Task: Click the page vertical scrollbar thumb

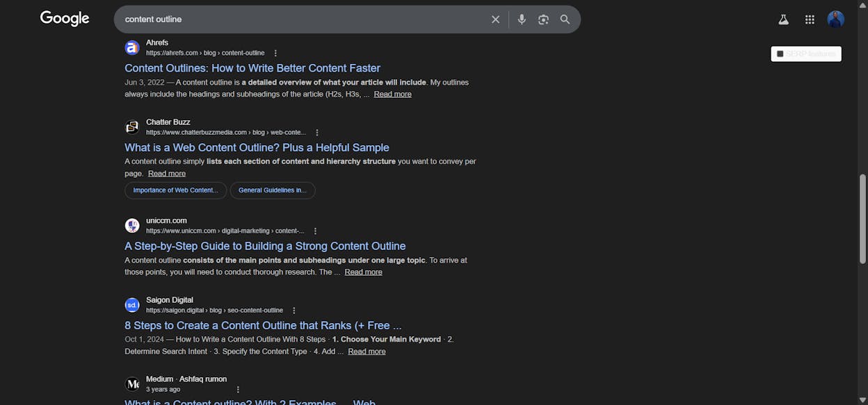Action: coord(863,218)
